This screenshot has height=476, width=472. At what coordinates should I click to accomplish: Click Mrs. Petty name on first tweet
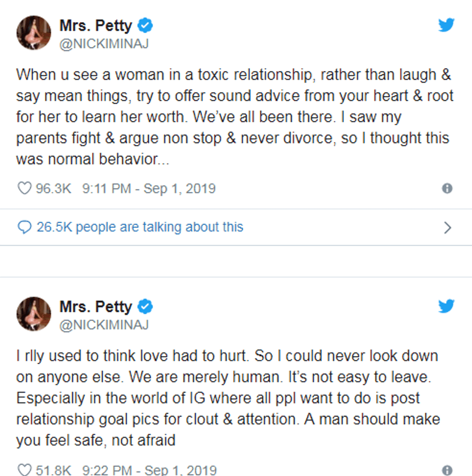pos(95,25)
